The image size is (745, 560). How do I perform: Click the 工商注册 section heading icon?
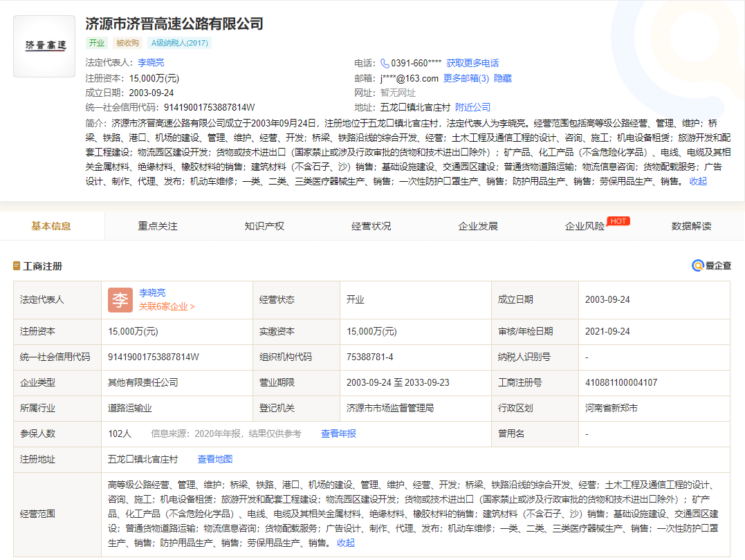point(17,266)
